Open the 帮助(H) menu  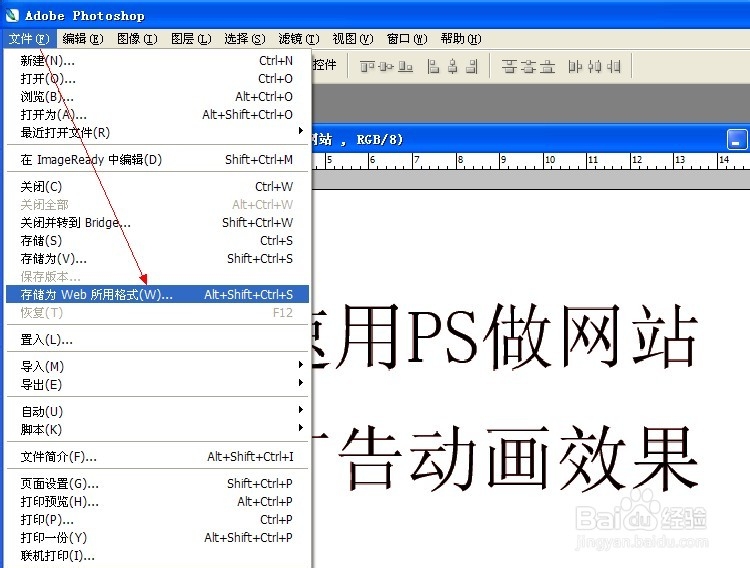461,39
